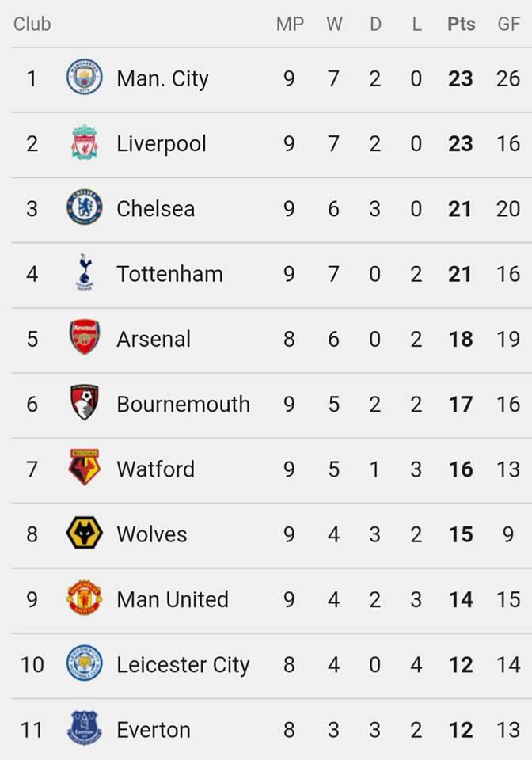Click the Club column header
The height and width of the screenshot is (760, 532).
[32, 24]
